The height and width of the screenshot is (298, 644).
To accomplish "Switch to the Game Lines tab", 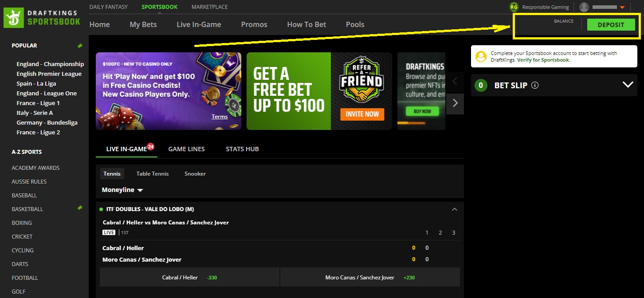I will coord(186,149).
